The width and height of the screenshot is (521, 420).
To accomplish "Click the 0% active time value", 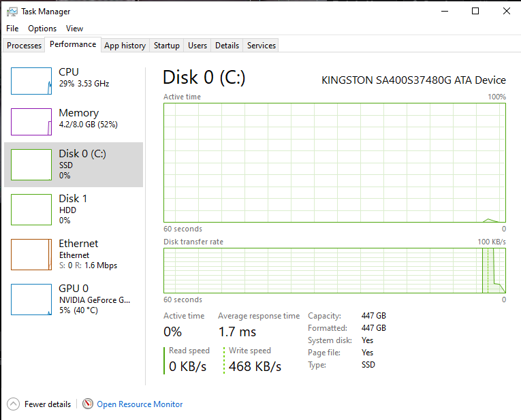I will pos(172,332).
